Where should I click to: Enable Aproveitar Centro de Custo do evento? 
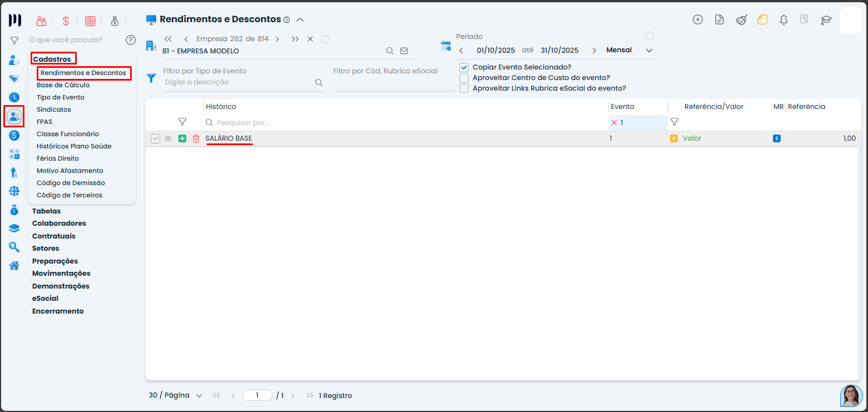coord(464,78)
